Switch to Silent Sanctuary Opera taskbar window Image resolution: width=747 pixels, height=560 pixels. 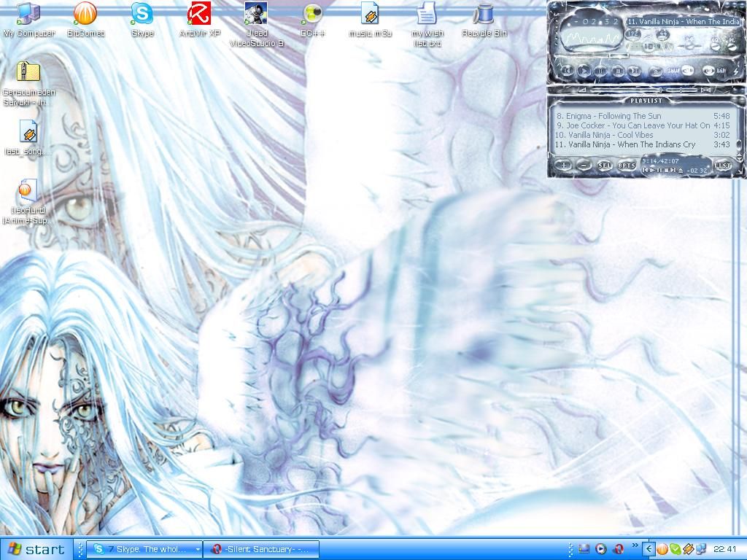[x=261, y=549]
